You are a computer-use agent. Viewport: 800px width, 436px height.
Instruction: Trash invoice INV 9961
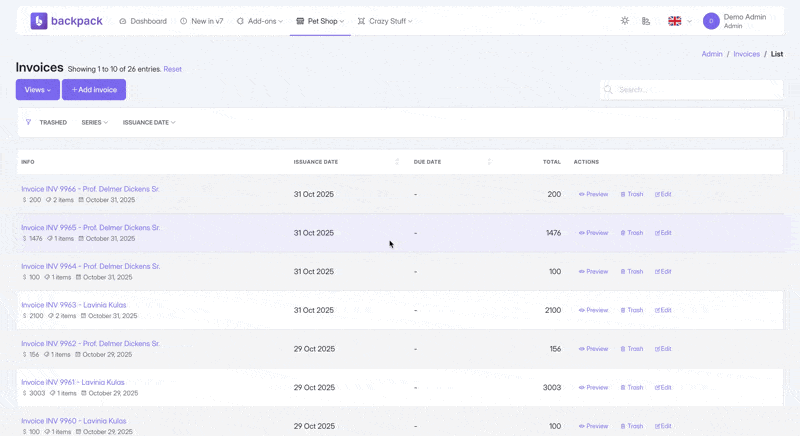click(632, 388)
